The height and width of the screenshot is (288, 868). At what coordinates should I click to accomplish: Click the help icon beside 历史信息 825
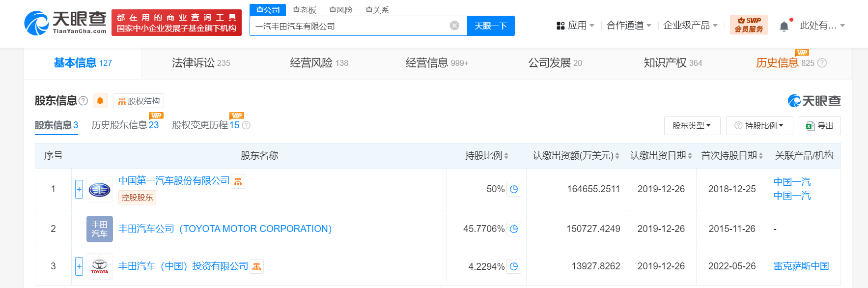point(822,63)
